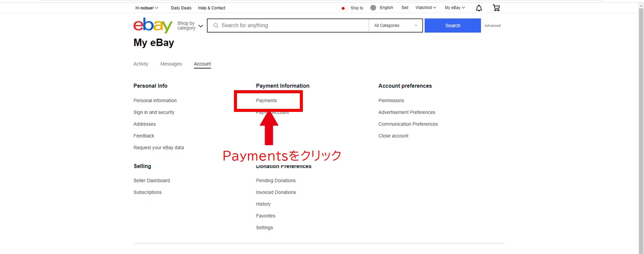The width and height of the screenshot is (644, 254).
Task: Open the Permissions link
Action: (391, 101)
